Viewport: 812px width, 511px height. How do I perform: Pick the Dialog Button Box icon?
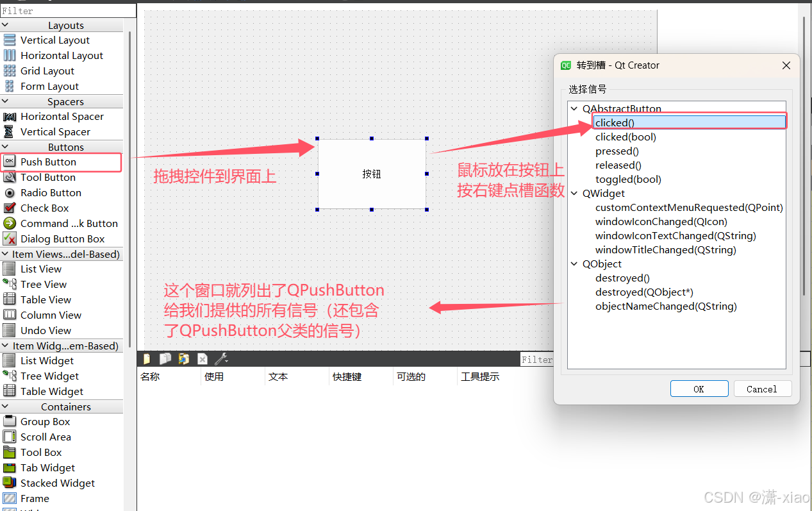point(10,239)
